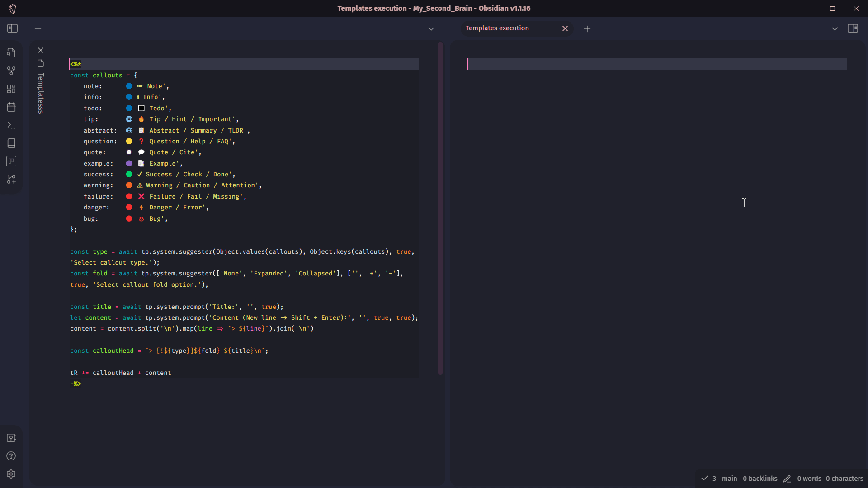Close the stacked Templatesss pane
The height and width of the screenshot is (488, 868).
pos(41,50)
